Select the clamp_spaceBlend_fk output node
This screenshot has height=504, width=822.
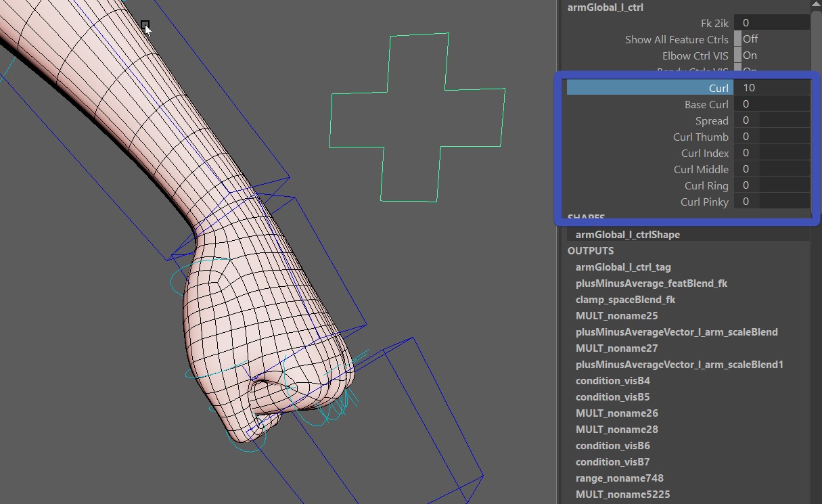[x=625, y=300]
